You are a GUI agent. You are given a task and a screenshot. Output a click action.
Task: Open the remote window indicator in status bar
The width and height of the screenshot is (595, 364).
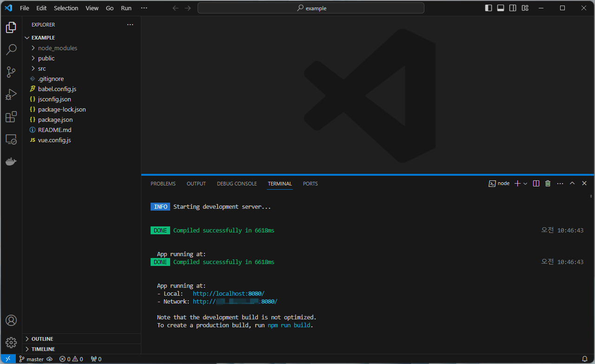pyautogui.click(x=8, y=359)
